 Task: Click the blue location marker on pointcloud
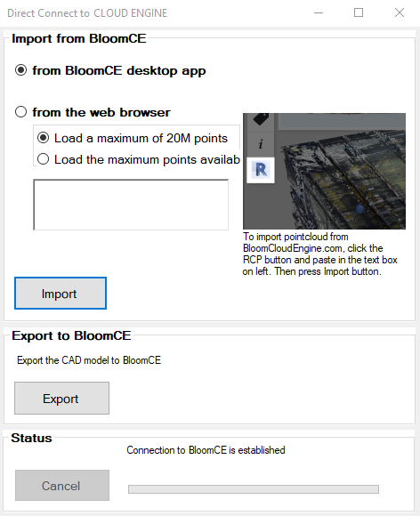tap(360, 209)
